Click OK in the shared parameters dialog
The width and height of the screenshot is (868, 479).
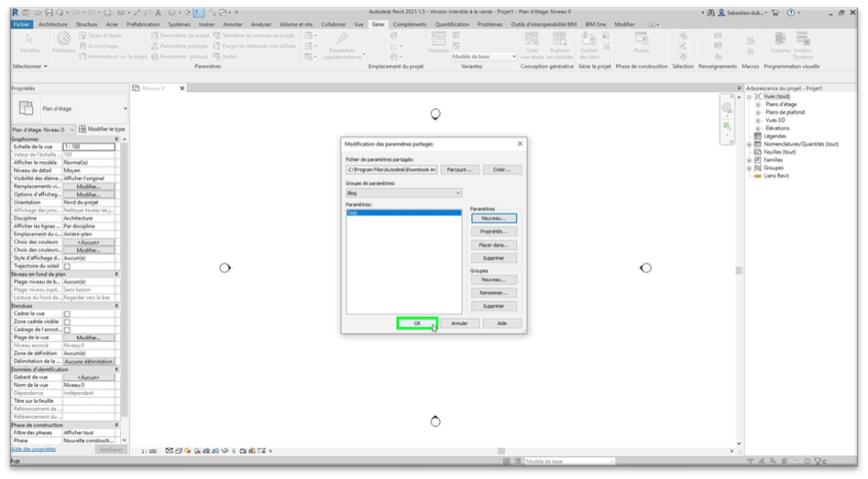[417, 323]
